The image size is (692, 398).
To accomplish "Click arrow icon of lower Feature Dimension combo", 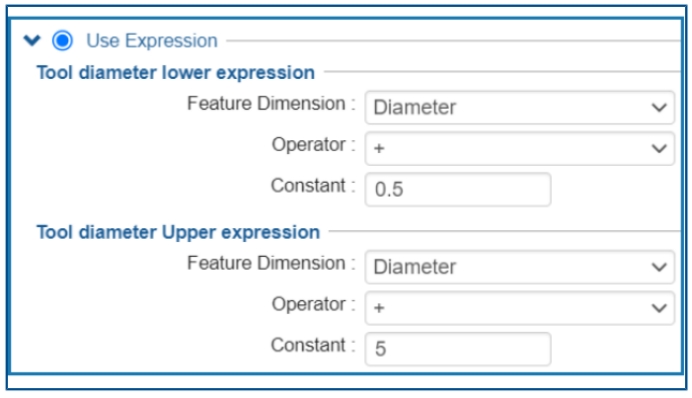I will [659, 108].
